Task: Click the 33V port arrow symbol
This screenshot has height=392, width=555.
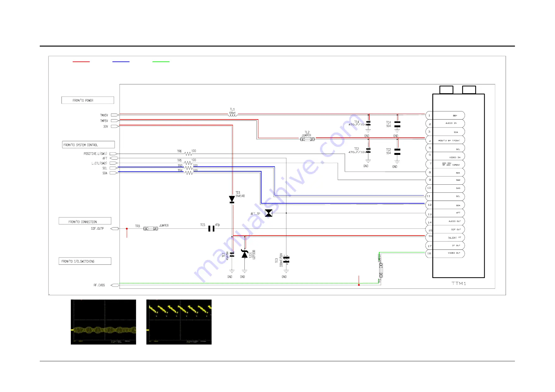Action: coord(115,126)
